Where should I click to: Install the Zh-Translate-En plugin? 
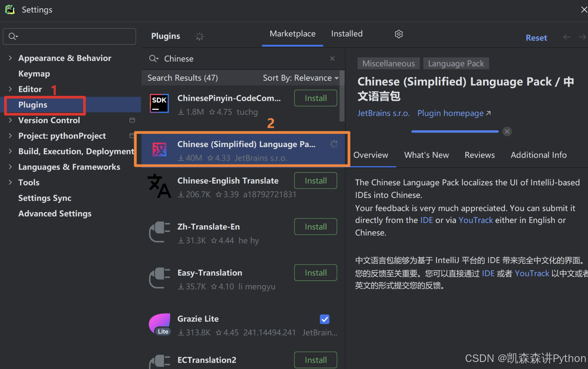pos(316,227)
